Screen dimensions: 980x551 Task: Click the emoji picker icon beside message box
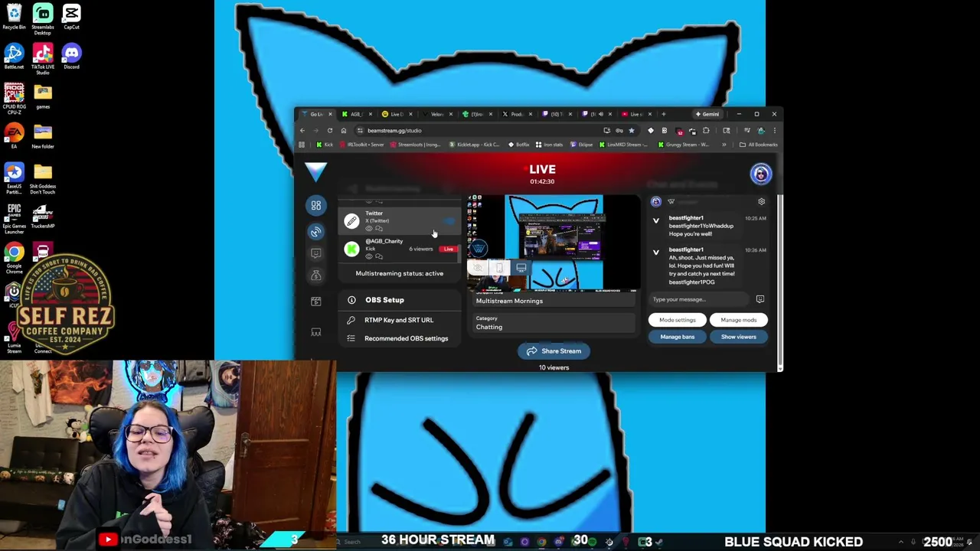(x=759, y=299)
